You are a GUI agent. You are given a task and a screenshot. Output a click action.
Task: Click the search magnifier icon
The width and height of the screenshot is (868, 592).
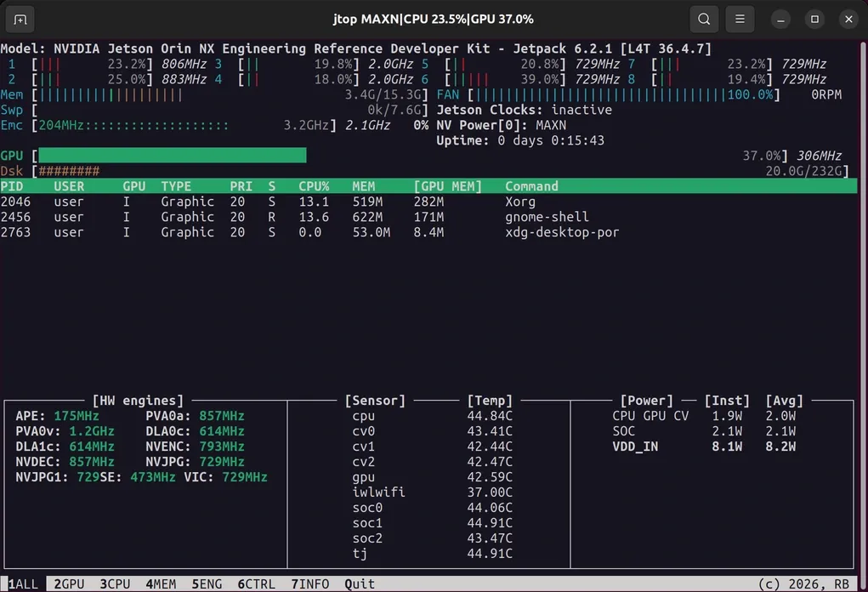704,20
